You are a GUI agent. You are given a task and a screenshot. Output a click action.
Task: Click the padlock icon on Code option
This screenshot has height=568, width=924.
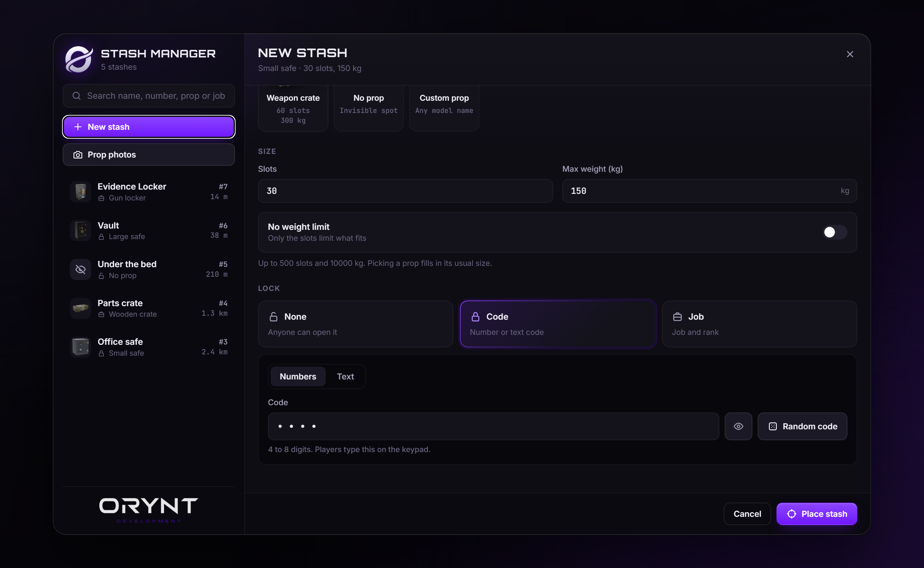(476, 317)
